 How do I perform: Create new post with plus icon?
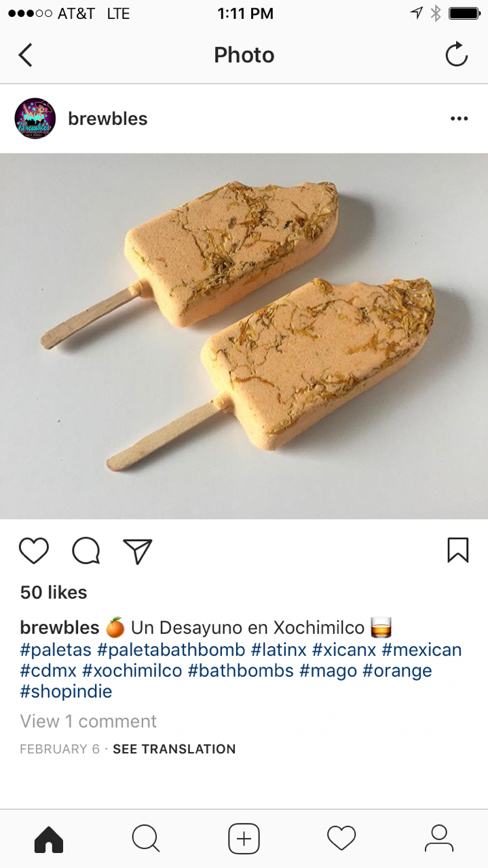[x=244, y=839]
